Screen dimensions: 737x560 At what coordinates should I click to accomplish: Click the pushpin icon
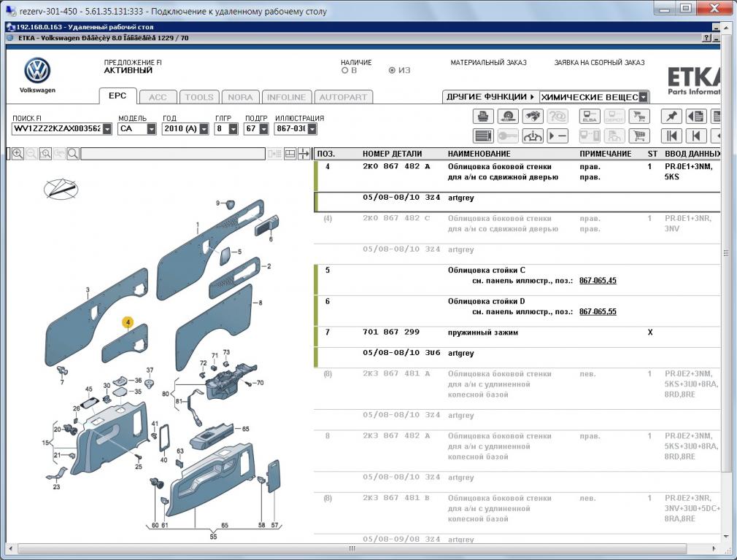point(671,116)
